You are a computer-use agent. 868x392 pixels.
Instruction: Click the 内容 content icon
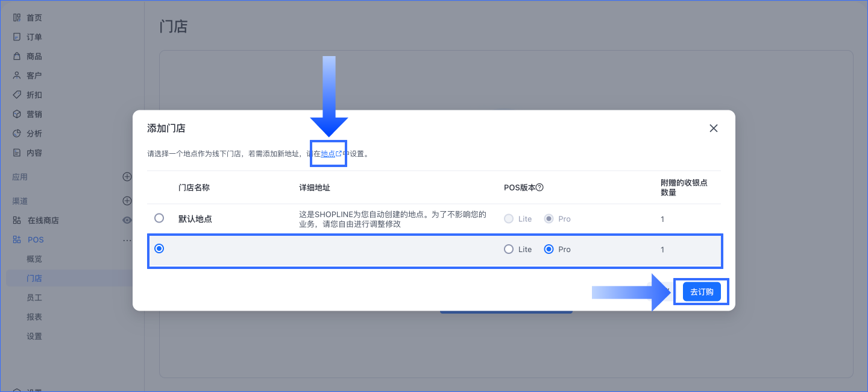[17, 153]
